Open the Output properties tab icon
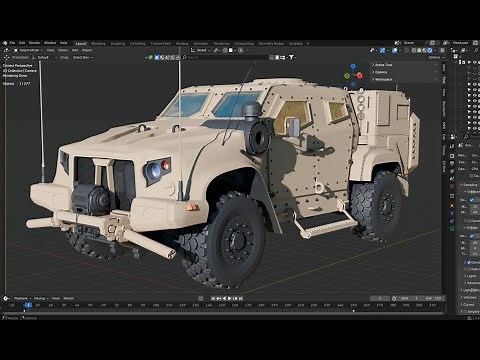The height and width of the screenshot is (360, 480). 452,163
